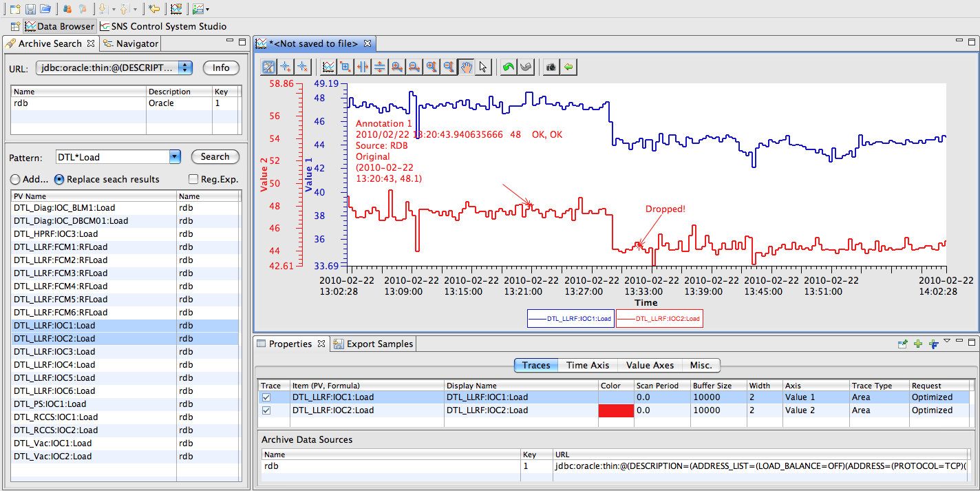Click the camera snapshot icon in plot toolbar
Viewport: 980px width, 491px height.
(551, 67)
